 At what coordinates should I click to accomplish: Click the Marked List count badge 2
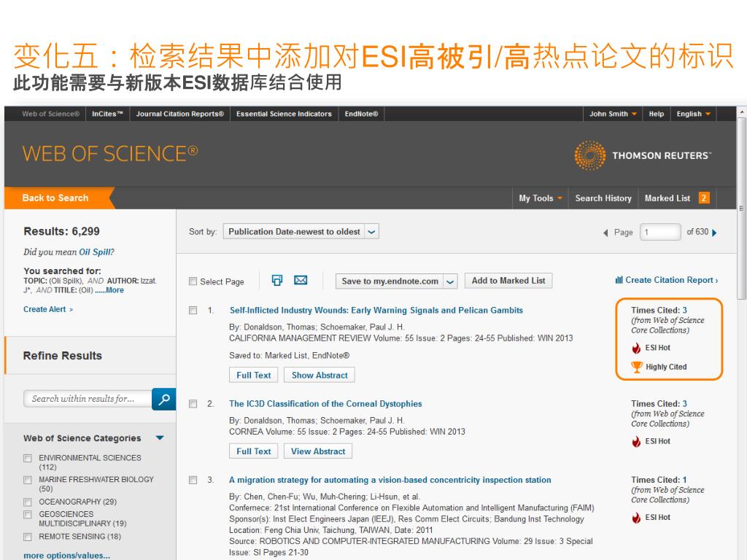704,198
